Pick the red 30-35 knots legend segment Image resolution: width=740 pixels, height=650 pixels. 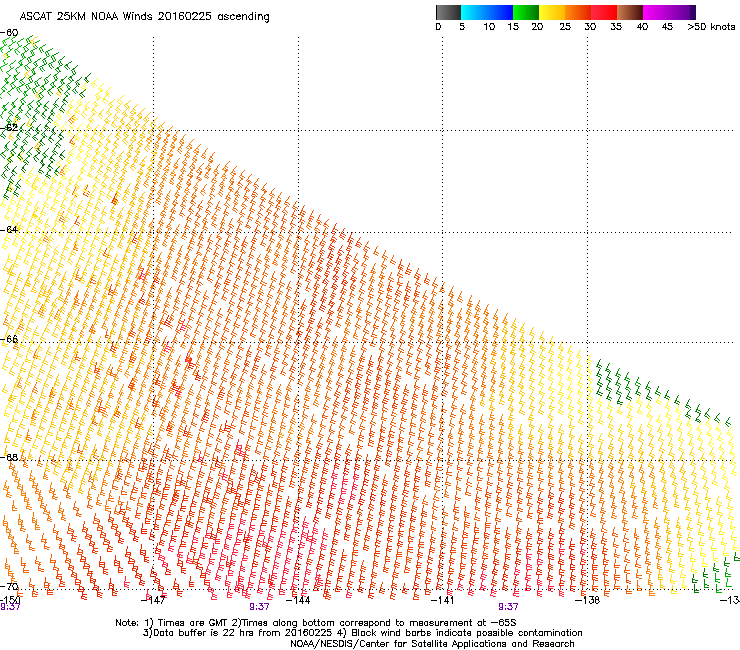604,12
